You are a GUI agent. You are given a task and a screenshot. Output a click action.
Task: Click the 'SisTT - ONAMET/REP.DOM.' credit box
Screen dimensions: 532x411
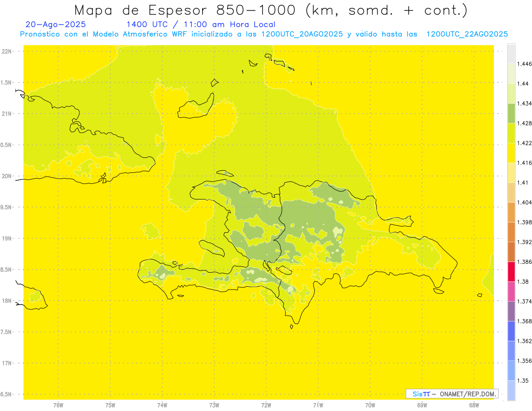(x=452, y=394)
